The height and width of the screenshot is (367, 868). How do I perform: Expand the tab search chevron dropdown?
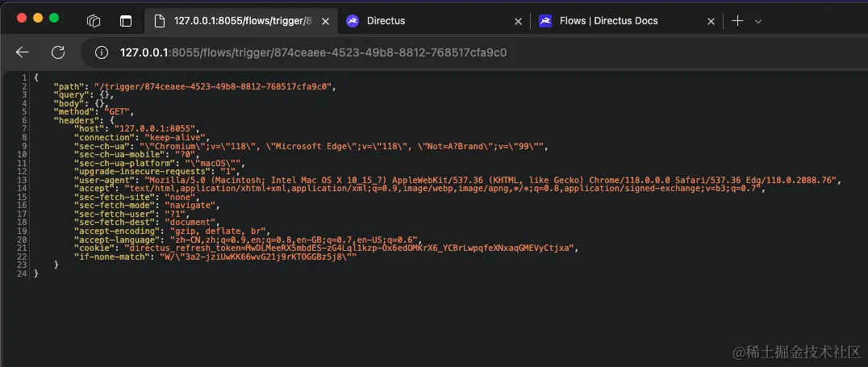758,21
